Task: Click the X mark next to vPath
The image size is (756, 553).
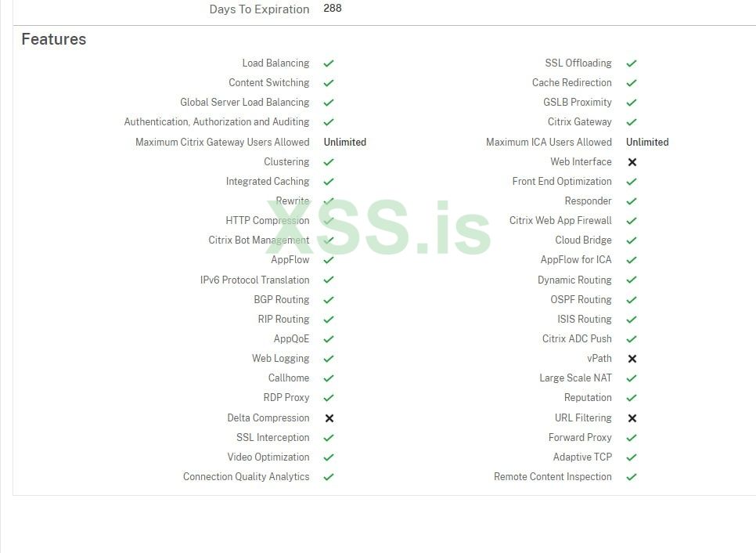Action: 632,359
